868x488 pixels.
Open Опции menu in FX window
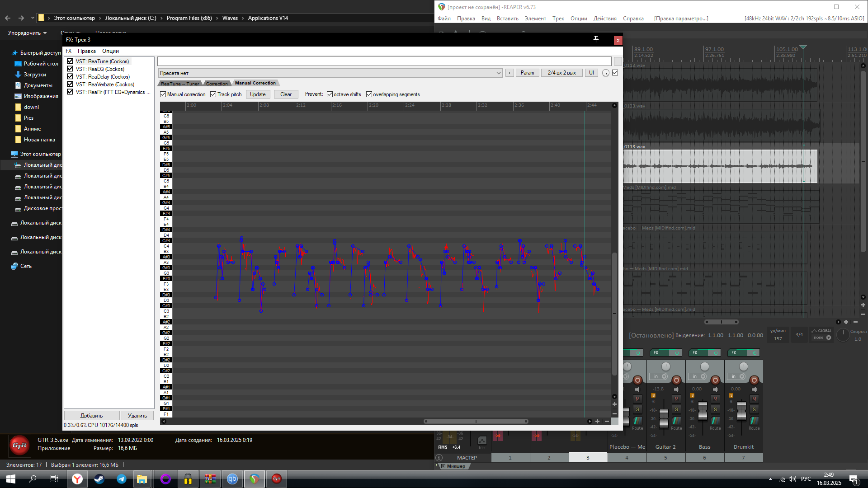[110, 51]
